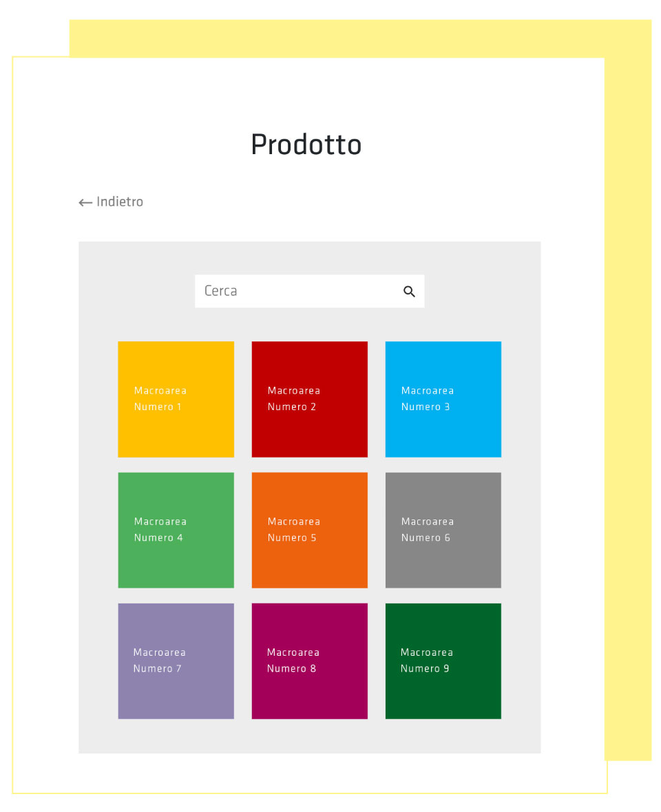This screenshot has width=661, height=812.
Task: Go back via the Indietro link
Action: click(111, 202)
